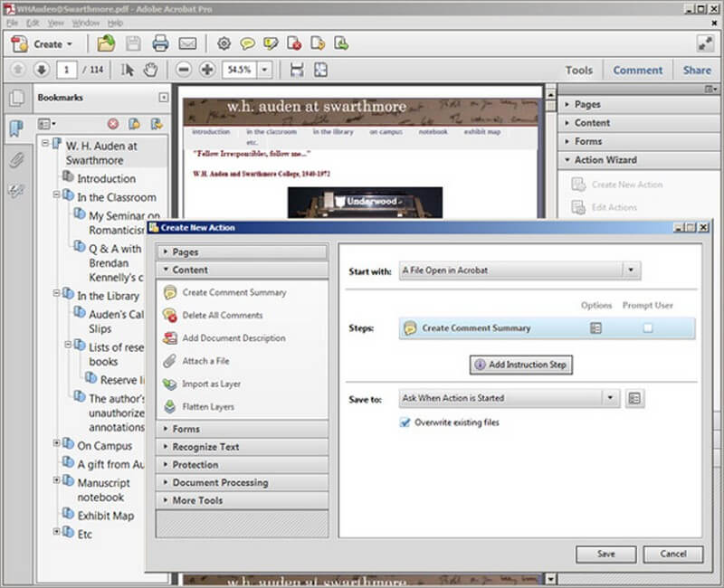Zoom in with the plus button
Screen dimensions: 724x588
[x=207, y=70]
